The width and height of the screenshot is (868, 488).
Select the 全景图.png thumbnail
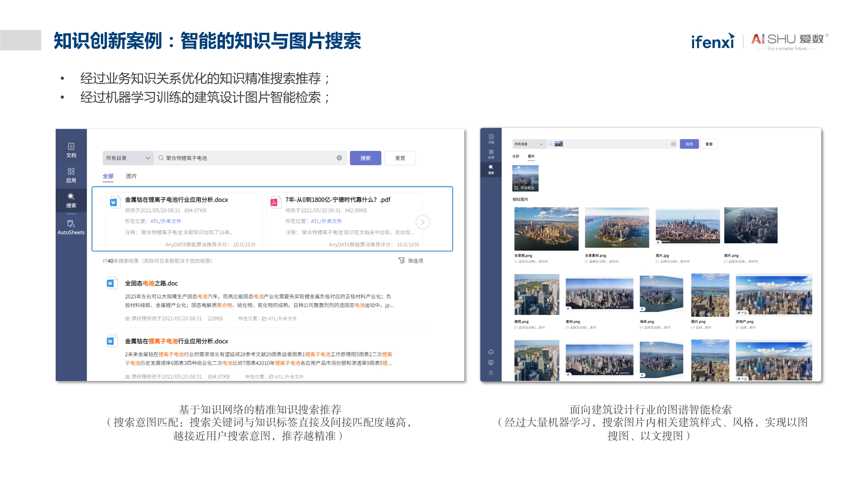(x=546, y=229)
